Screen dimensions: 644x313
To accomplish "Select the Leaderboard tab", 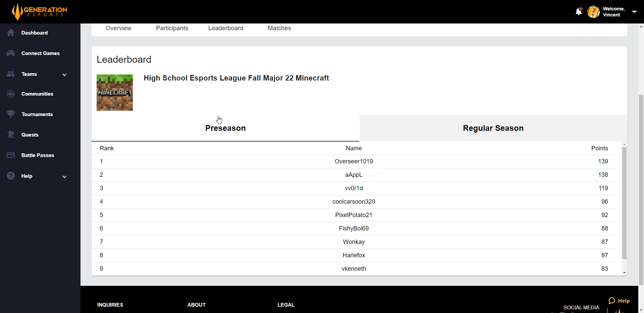I will click(x=226, y=28).
